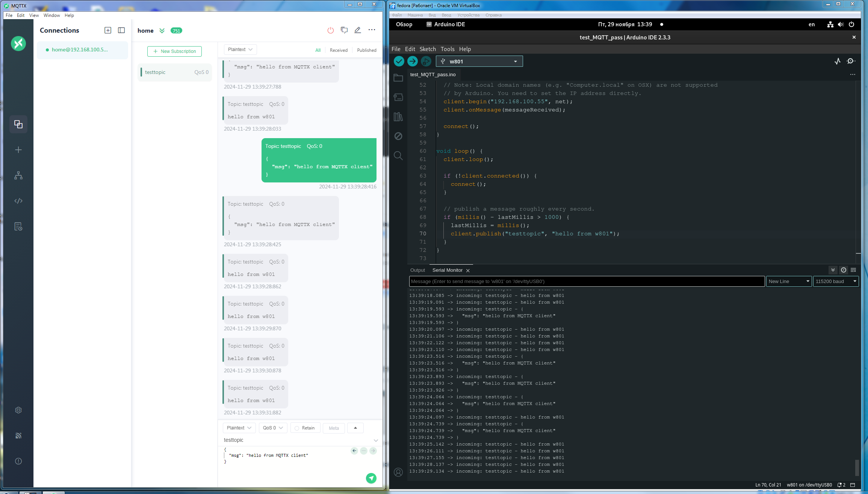Open the Viewer tree icon in MQTTX sidebar
The height and width of the screenshot is (494, 868).
[18, 175]
